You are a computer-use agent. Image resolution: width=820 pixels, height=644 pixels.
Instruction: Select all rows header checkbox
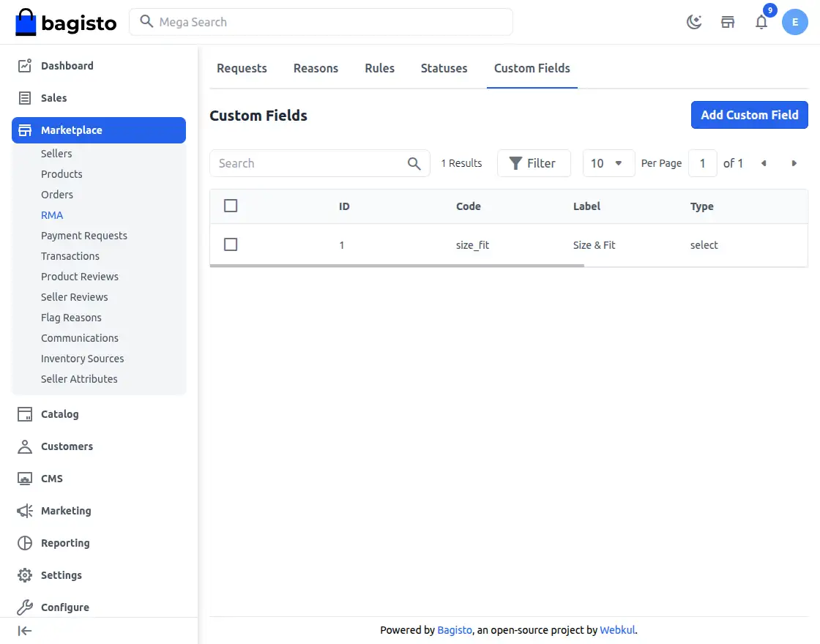pyautogui.click(x=231, y=206)
